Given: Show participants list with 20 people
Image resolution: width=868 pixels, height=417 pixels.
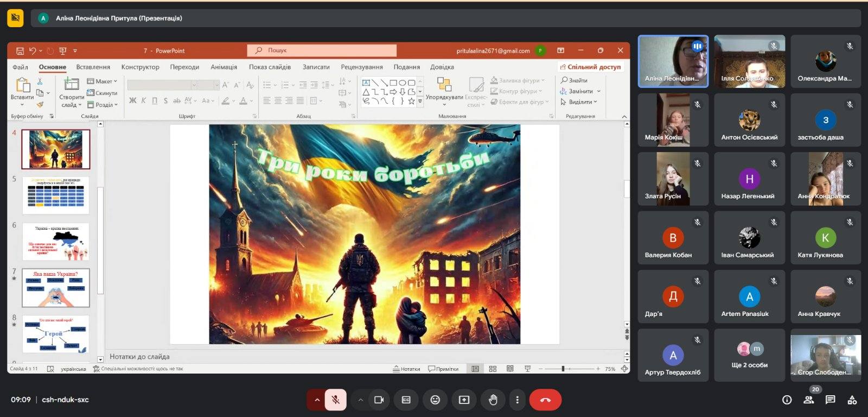Looking at the screenshot, I should click(809, 400).
